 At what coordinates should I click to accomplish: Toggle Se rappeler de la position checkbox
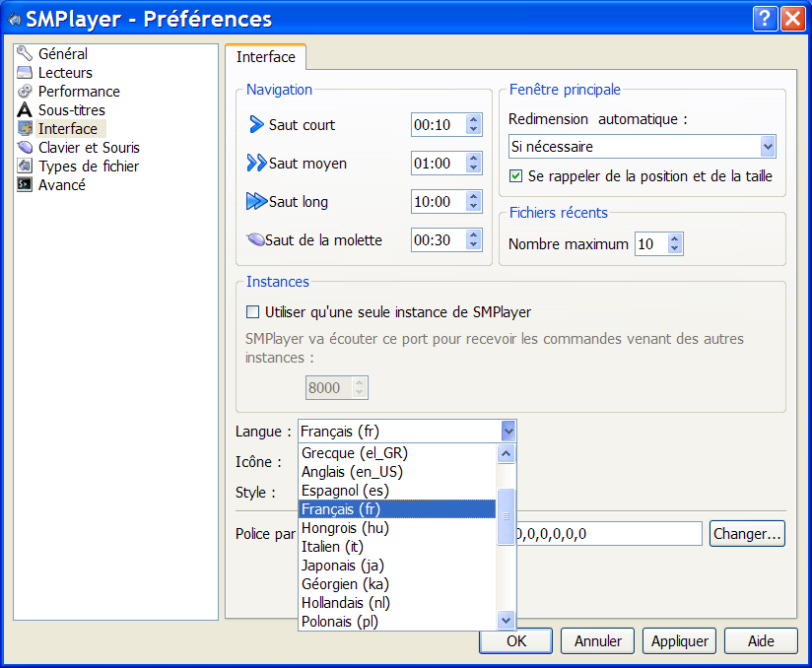515,176
